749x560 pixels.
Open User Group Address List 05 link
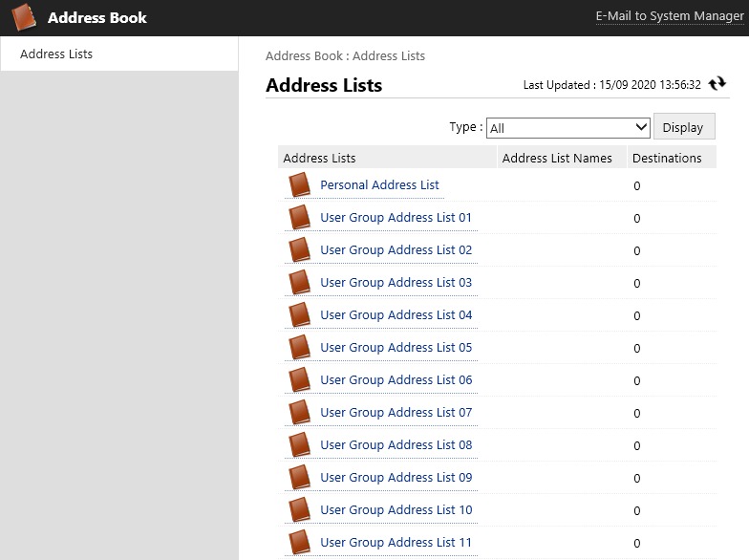(396, 348)
